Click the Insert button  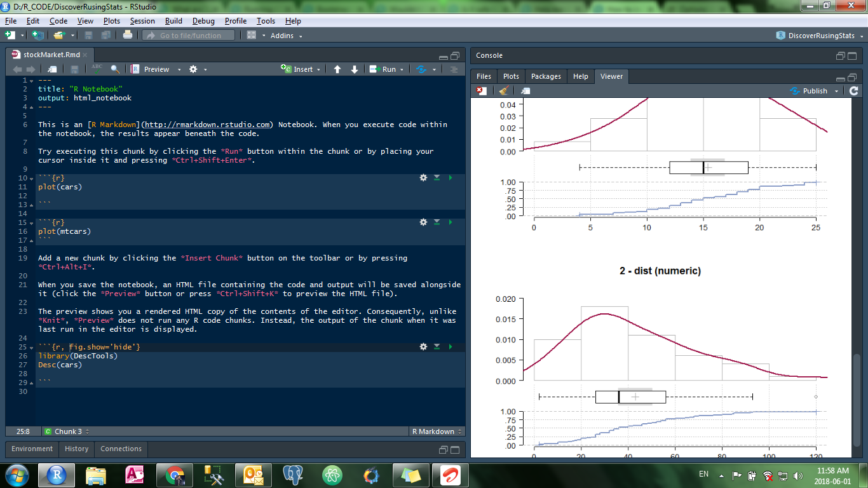(297, 69)
